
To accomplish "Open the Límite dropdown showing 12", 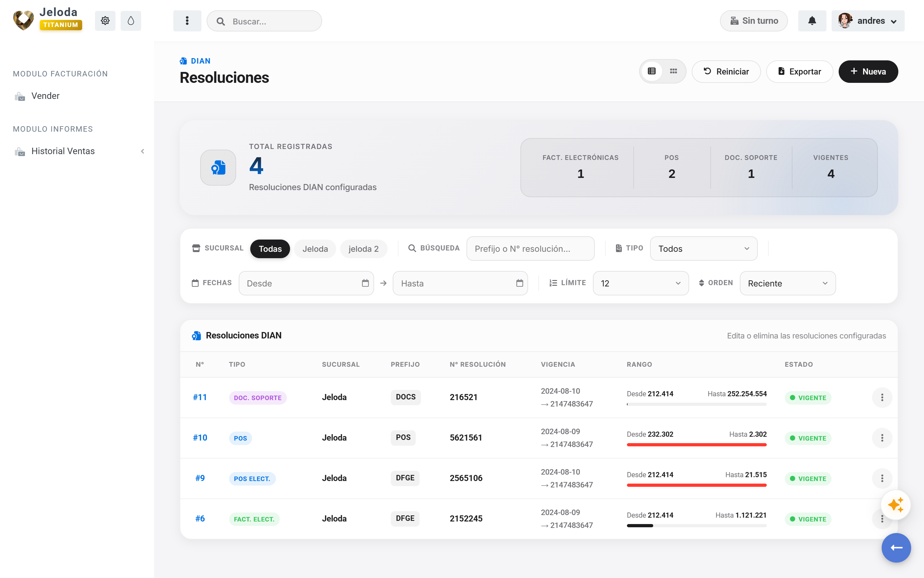I will pyautogui.click(x=641, y=283).
